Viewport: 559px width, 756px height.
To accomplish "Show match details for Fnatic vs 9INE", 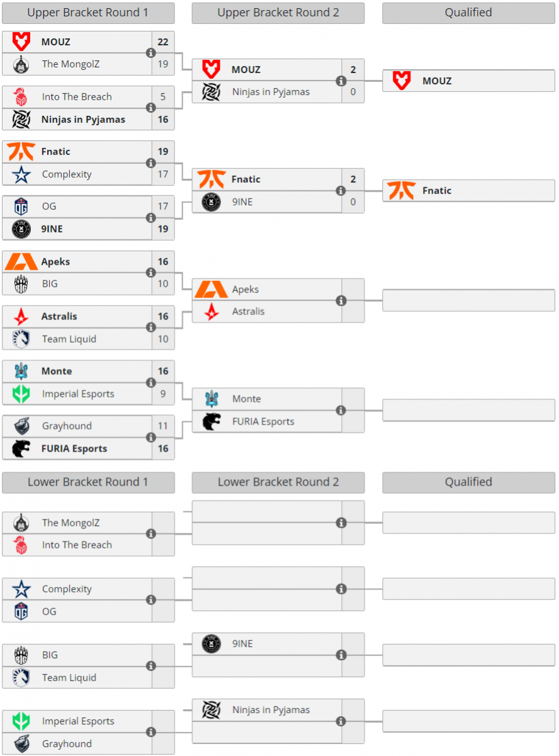I will pyautogui.click(x=341, y=190).
